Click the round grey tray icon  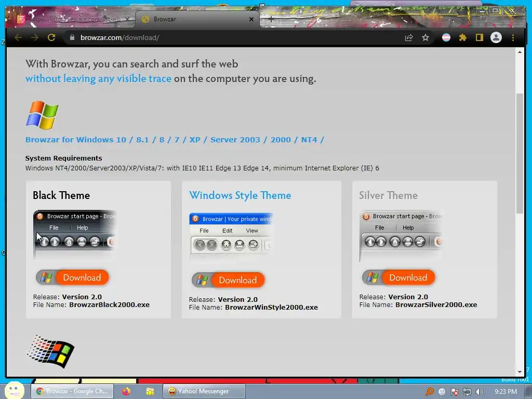(442, 392)
